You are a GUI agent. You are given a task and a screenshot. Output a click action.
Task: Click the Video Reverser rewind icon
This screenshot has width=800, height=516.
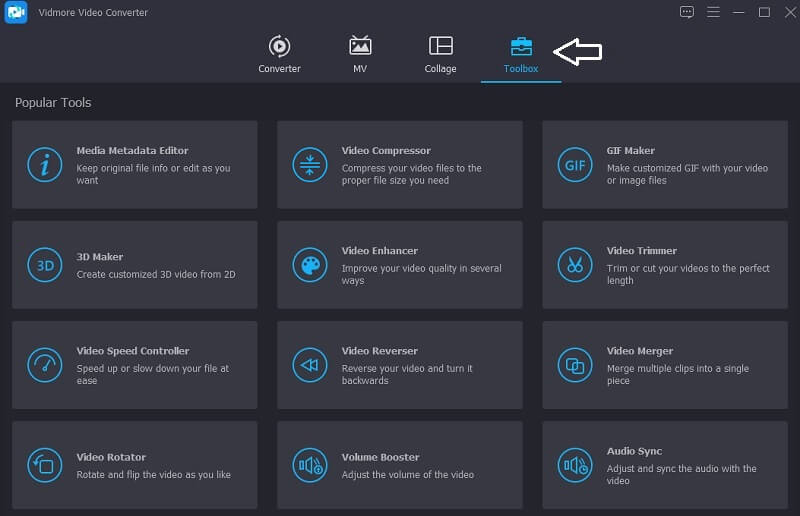(x=309, y=365)
